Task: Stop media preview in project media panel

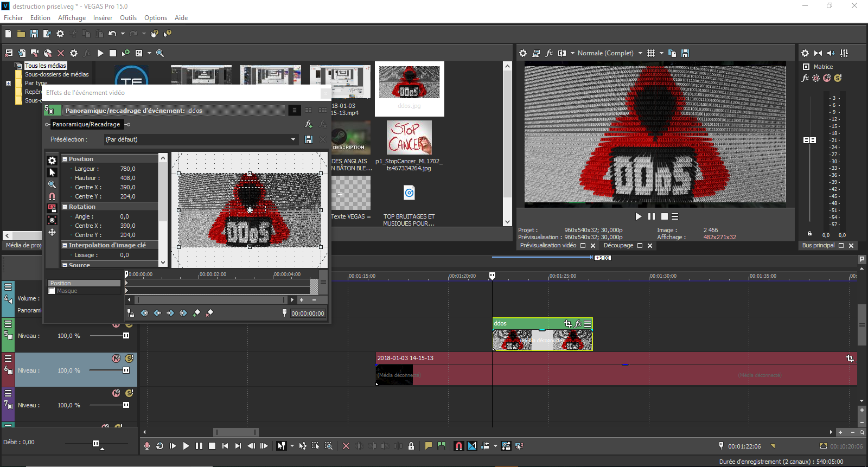Action: coord(113,53)
